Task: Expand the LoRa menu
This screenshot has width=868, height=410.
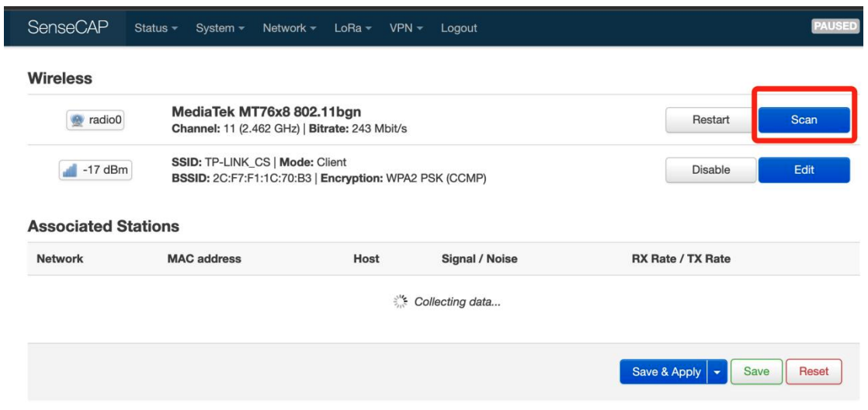Action: tap(352, 28)
